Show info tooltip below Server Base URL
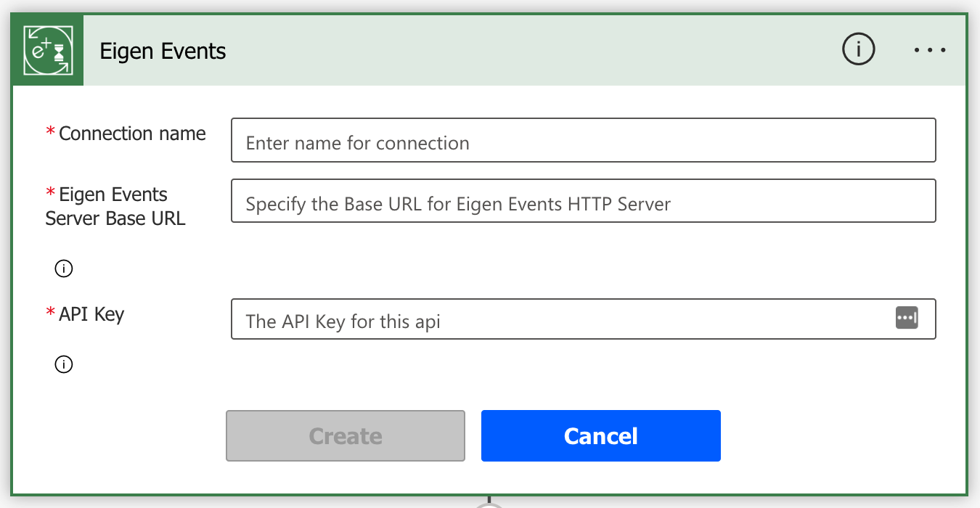Screen dimensions: 980x508 64,269
